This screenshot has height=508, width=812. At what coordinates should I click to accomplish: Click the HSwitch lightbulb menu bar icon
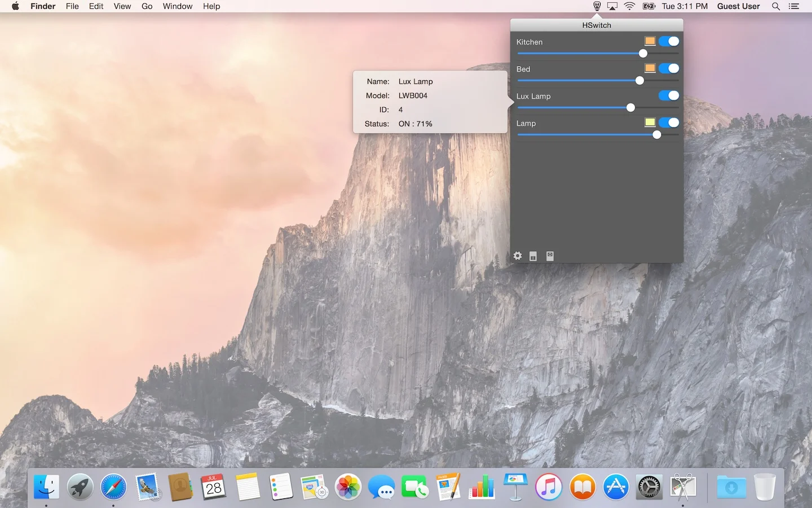[x=597, y=6]
